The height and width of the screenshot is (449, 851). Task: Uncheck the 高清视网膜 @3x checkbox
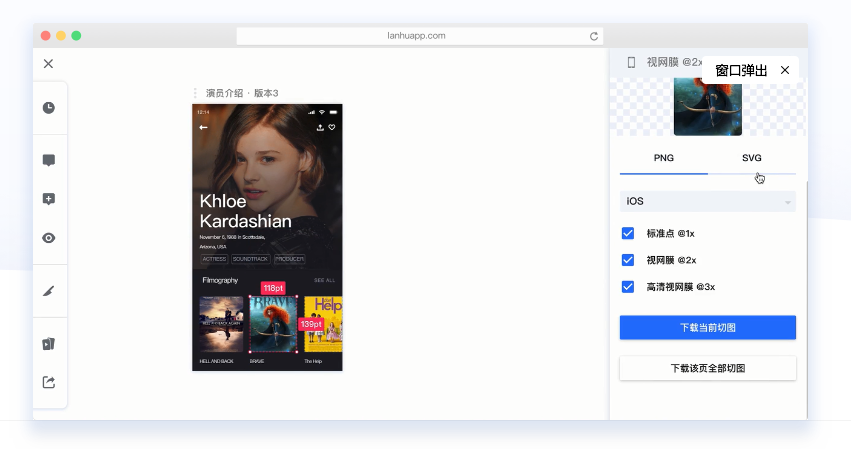pos(628,287)
